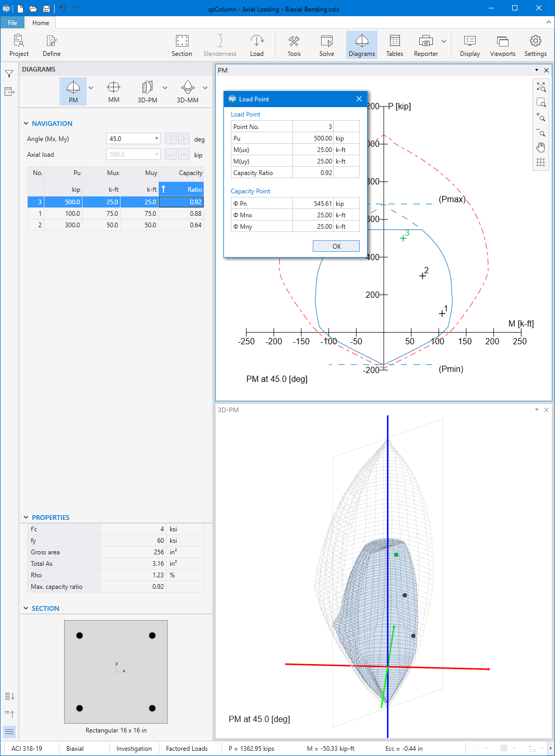This screenshot has height=756, width=555.
Task: Open the File menu
Action: 13,22
